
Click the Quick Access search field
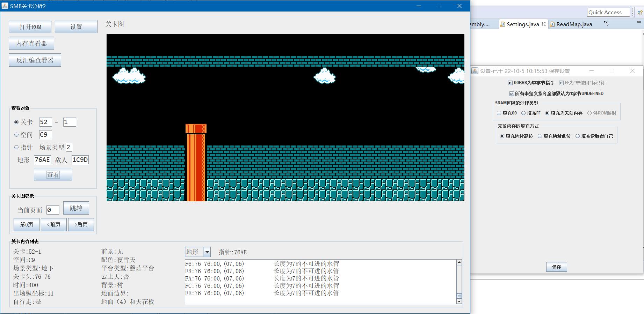(608, 12)
